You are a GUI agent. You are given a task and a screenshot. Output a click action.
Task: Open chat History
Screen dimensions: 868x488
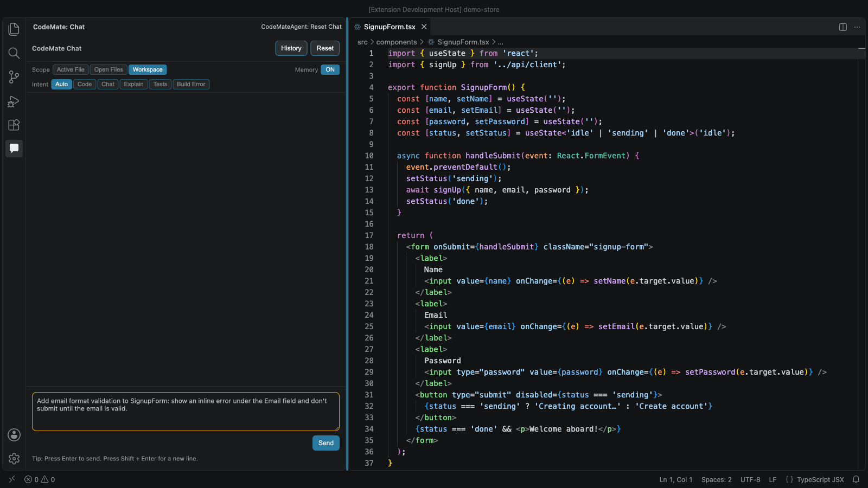[x=291, y=48]
